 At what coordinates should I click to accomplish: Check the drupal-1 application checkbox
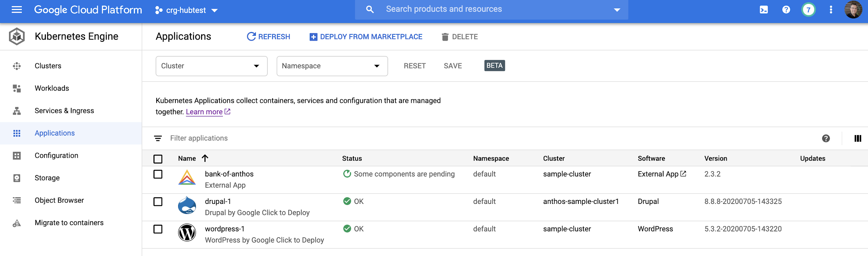158,202
